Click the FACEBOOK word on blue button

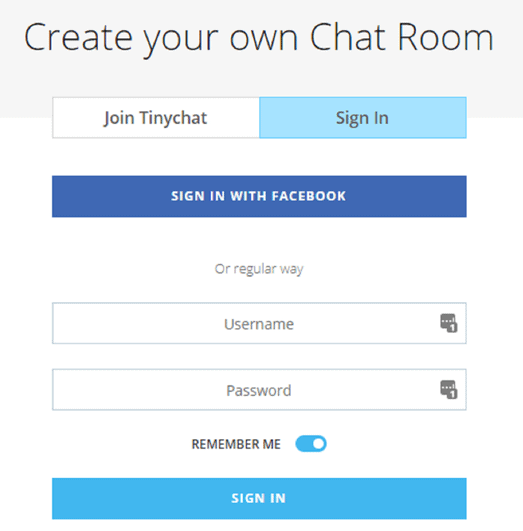coord(309,196)
